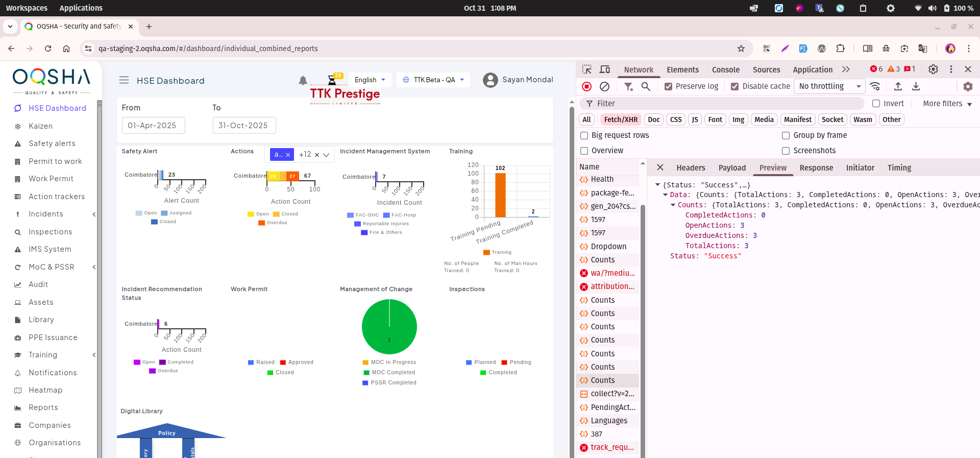Open Permit to work in the sidebar
980x458 pixels.
55,161
